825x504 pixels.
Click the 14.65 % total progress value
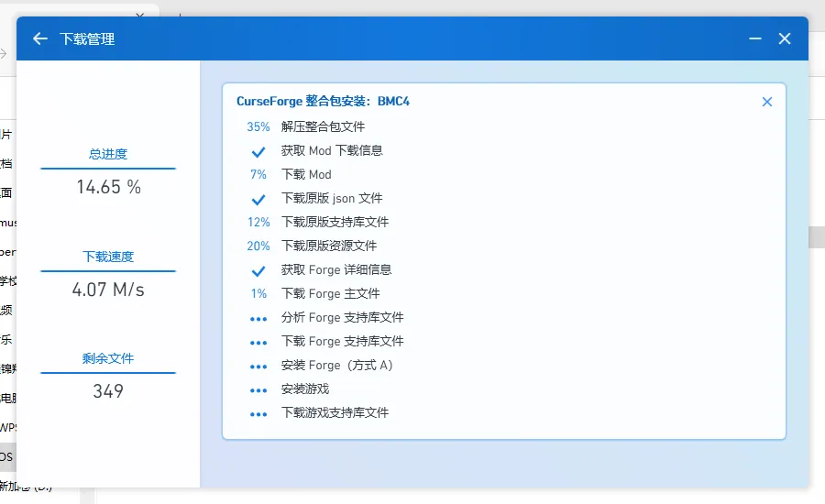click(x=108, y=187)
